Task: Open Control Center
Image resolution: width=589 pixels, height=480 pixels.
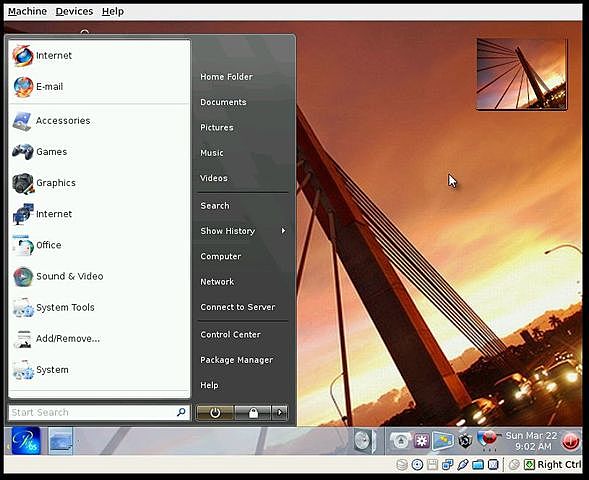Action: [x=230, y=334]
